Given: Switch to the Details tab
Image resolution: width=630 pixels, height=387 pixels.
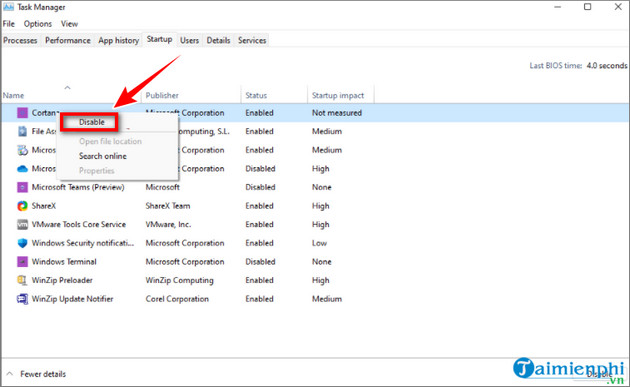Looking at the screenshot, I should pyautogui.click(x=218, y=40).
